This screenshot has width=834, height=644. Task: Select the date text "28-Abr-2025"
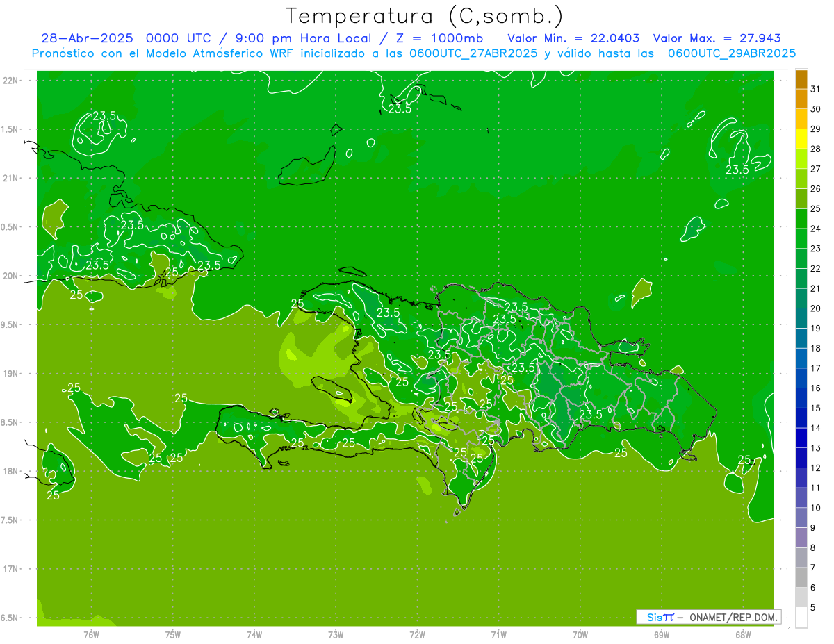87,39
